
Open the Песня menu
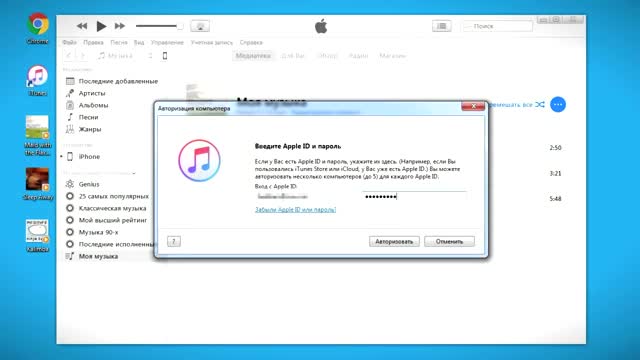pyautogui.click(x=119, y=42)
